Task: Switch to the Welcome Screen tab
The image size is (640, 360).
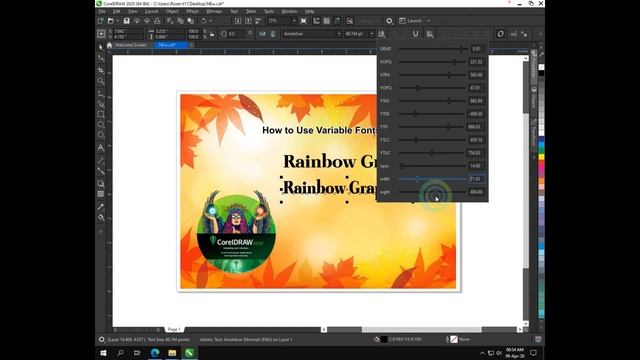Action: click(x=131, y=45)
